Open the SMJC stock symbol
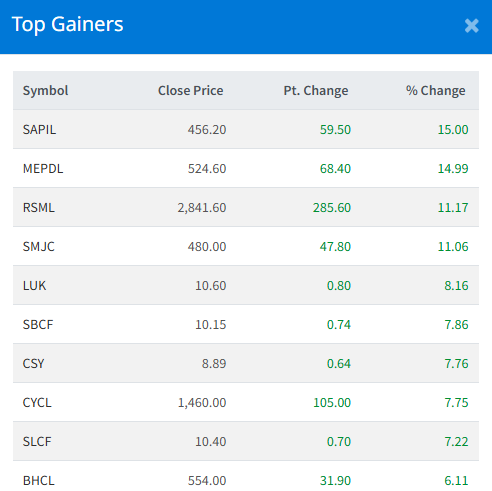This screenshot has width=492, height=491. [38, 247]
